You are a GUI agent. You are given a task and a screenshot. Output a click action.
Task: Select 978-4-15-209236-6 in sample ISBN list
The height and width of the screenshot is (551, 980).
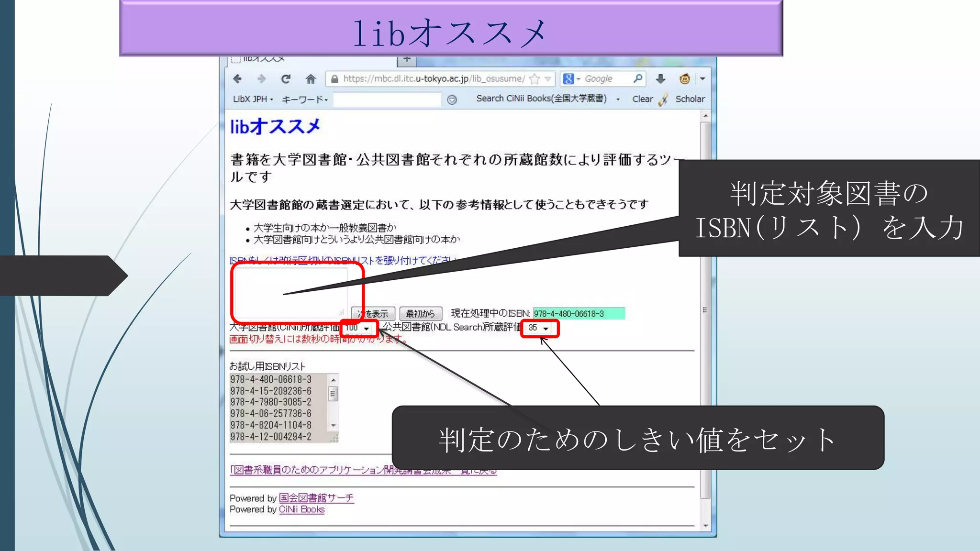271,391
